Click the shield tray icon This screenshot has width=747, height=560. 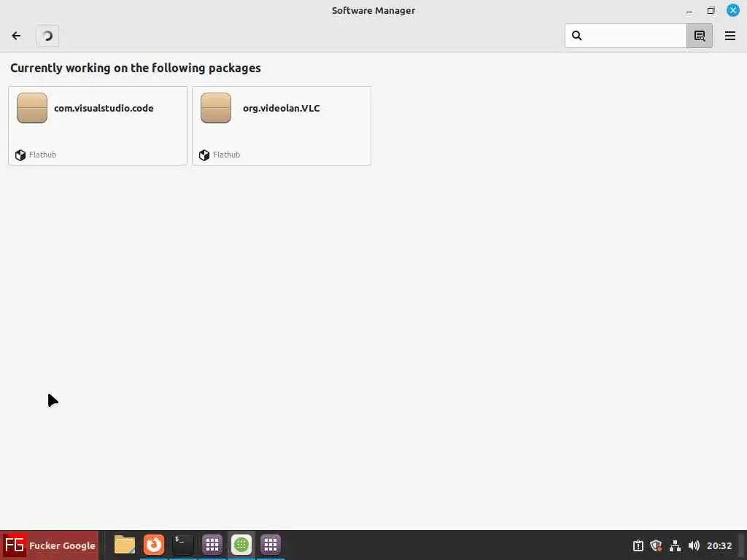657,545
